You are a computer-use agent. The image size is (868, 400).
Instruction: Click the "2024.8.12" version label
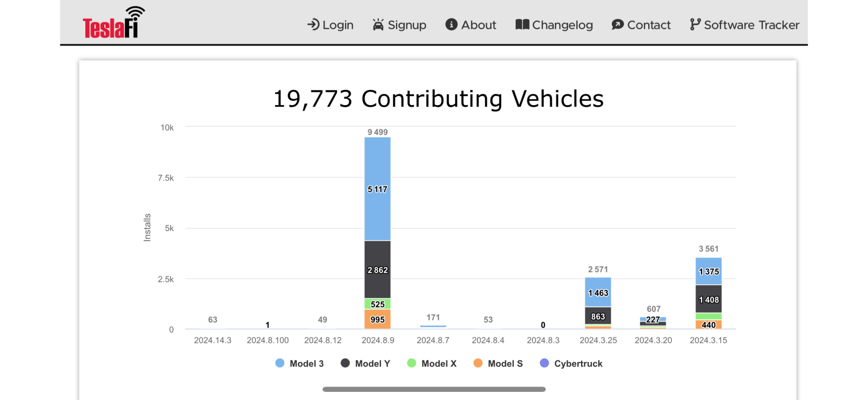coord(323,340)
